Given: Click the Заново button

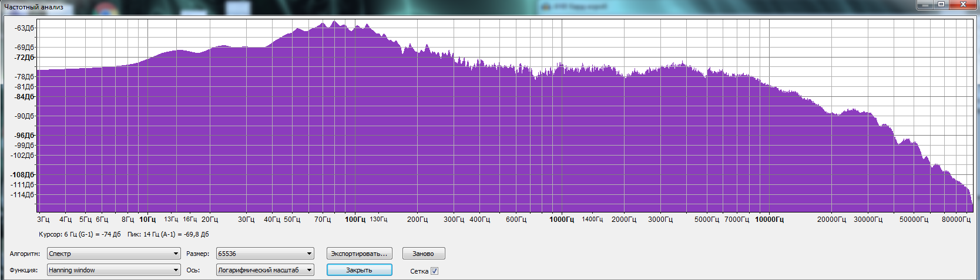Looking at the screenshot, I should coord(424,254).
